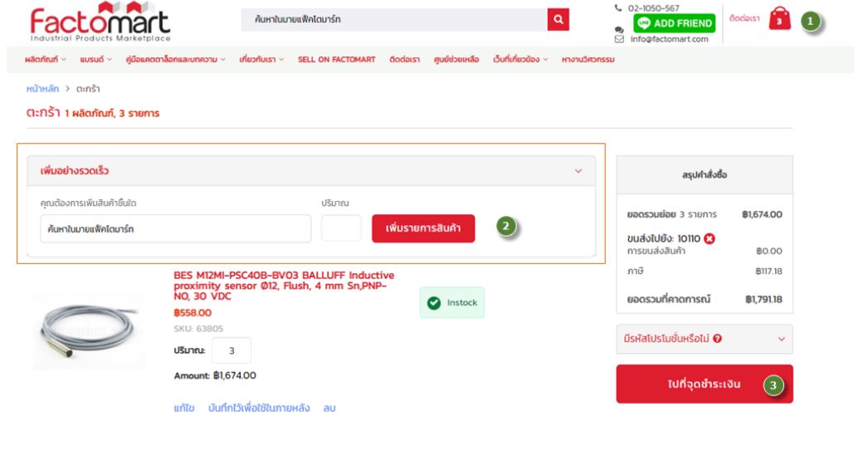
Task: Click the envelope icon beside info@factomart.com
Action: (619, 39)
